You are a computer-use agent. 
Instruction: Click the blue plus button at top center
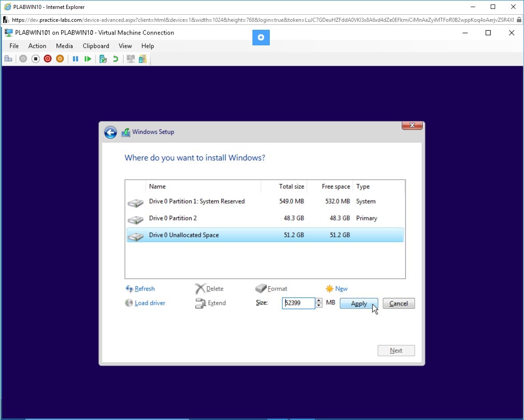[x=261, y=37]
